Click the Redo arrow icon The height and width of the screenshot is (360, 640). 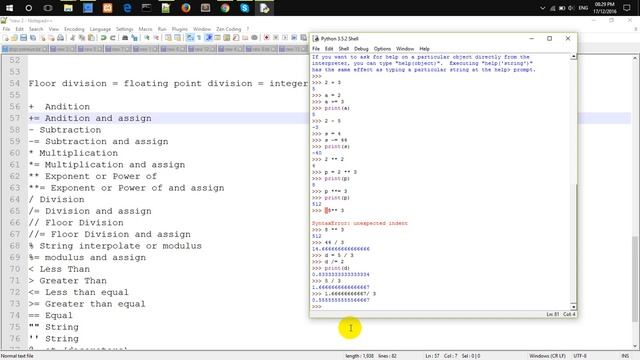113,38
